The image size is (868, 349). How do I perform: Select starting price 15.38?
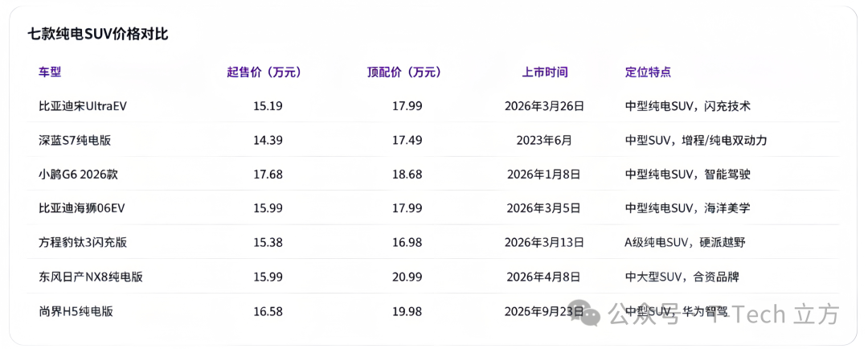click(268, 243)
